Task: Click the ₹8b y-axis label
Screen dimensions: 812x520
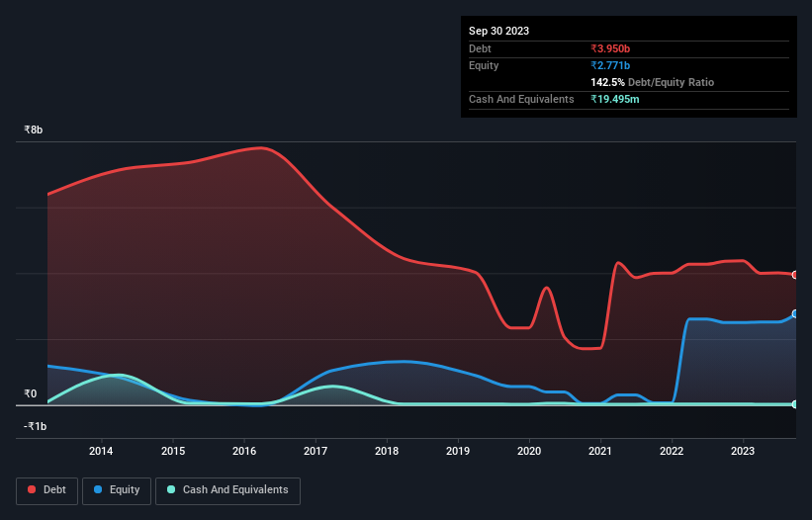Action: coord(34,130)
